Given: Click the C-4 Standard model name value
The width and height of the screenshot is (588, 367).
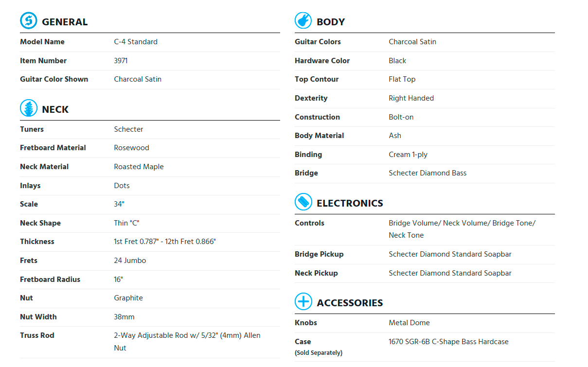Looking at the screenshot, I should coord(136,42).
